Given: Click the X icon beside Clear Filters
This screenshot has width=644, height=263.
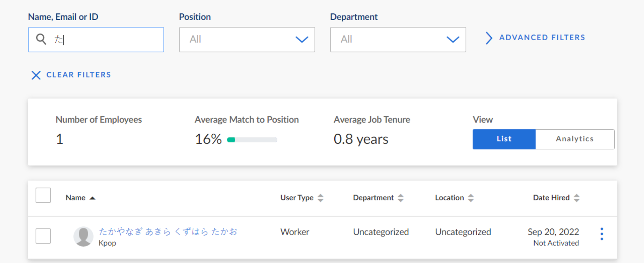Looking at the screenshot, I should (x=36, y=75).
